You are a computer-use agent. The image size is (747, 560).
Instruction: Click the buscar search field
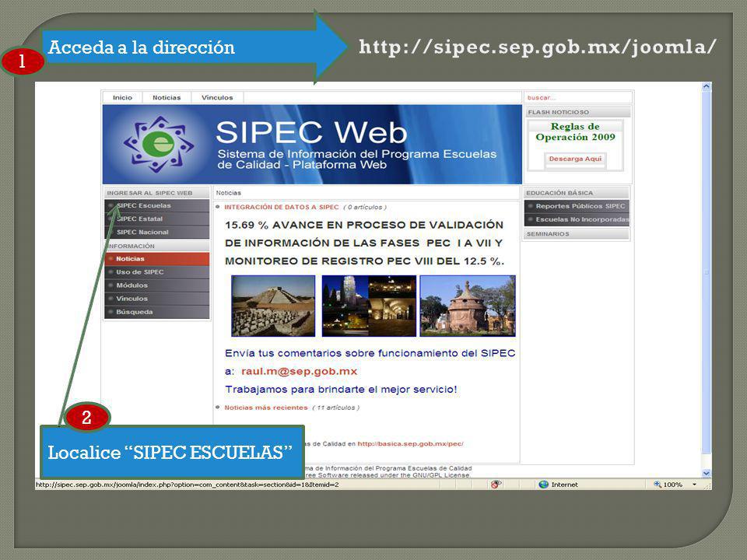(x=577, y=98)
